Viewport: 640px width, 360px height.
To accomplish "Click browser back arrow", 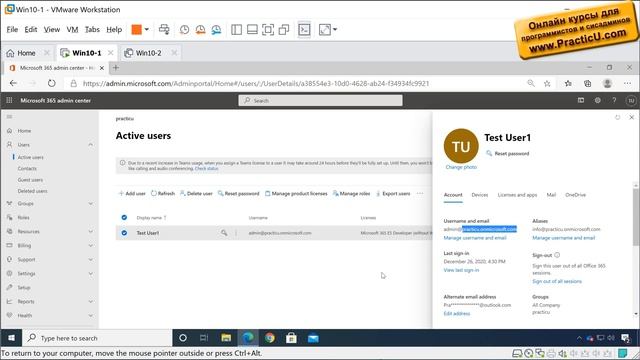I will coord(13,83).
